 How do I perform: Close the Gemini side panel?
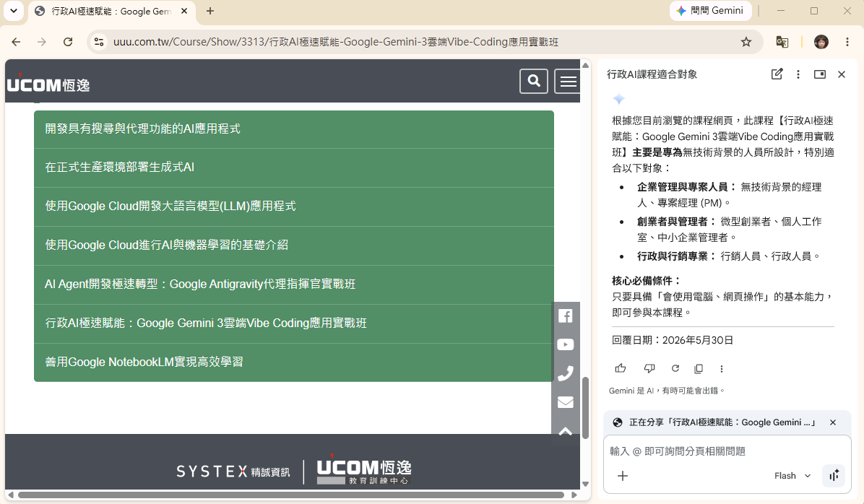pos(842,74)
